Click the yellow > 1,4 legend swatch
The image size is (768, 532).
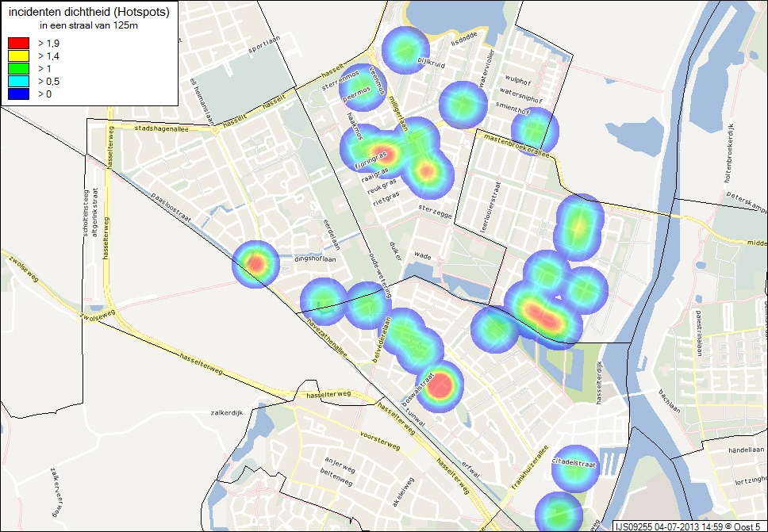[17, 55]
